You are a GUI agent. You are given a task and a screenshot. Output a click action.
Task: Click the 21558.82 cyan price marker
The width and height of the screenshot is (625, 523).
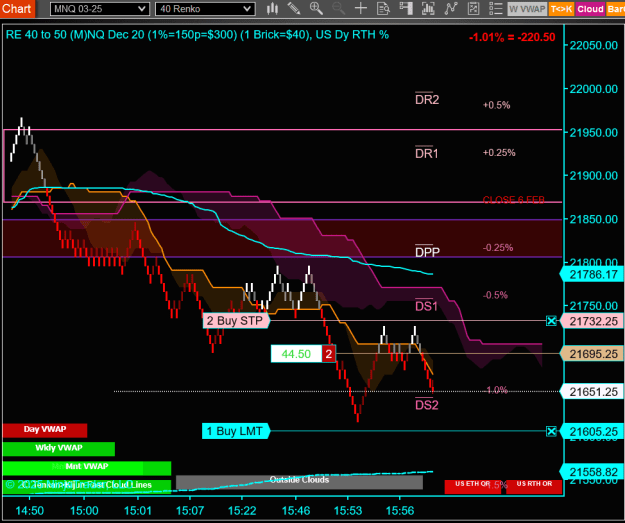click(593, 472)
